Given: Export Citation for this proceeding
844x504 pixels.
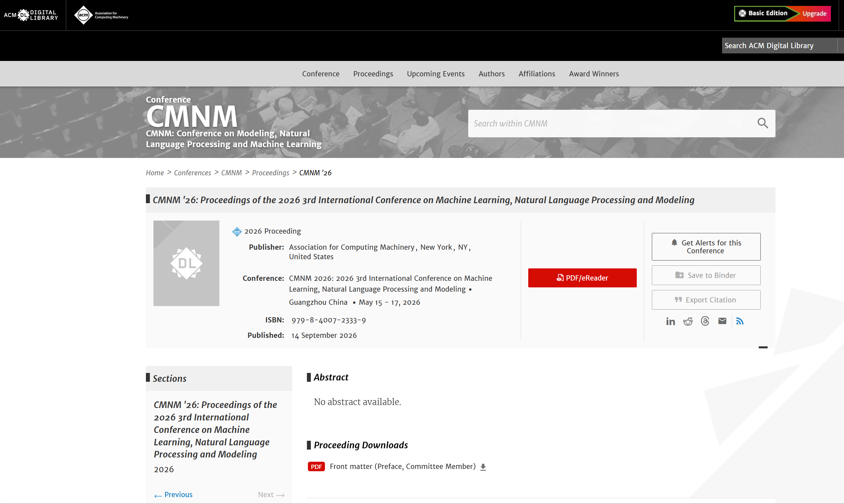Looking at the screenshot, I should 706,300.
